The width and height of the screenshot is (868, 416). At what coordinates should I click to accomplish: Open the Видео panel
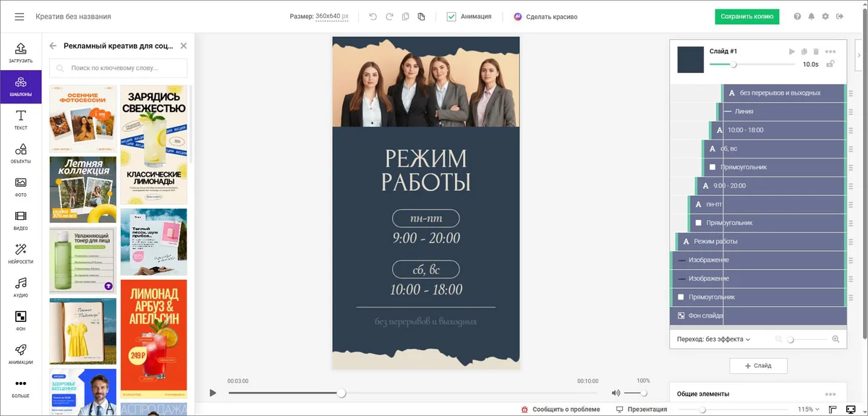[20, 220]
